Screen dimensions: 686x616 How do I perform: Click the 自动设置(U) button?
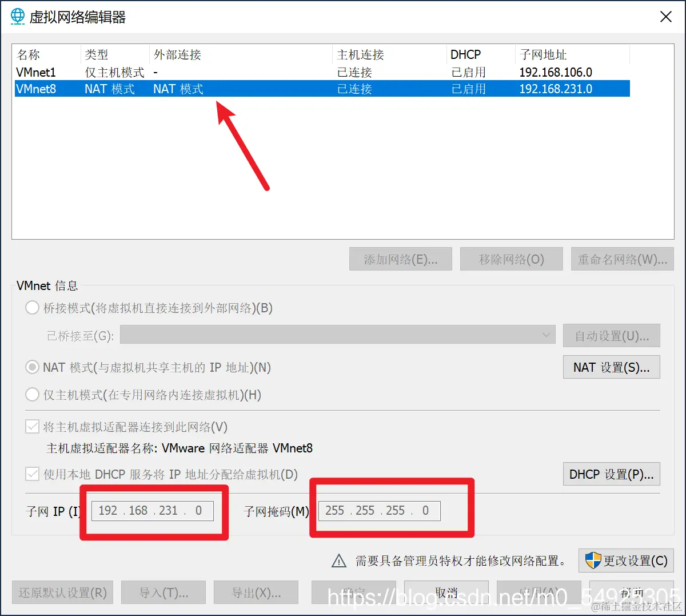coord(612,336)
